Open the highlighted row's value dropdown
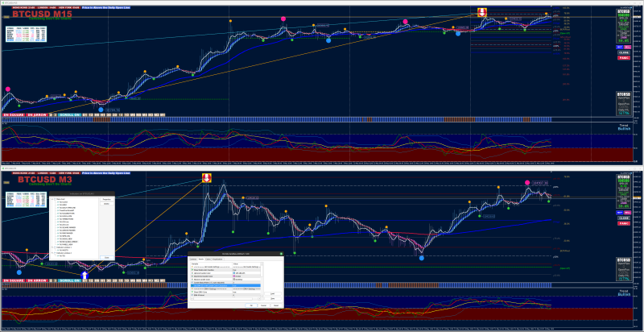Viewport: 644px width, 332px height. click(x=246, y=285)
